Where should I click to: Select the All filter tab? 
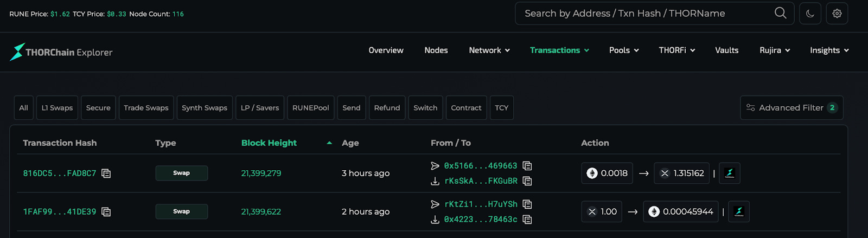coord(23,108)
